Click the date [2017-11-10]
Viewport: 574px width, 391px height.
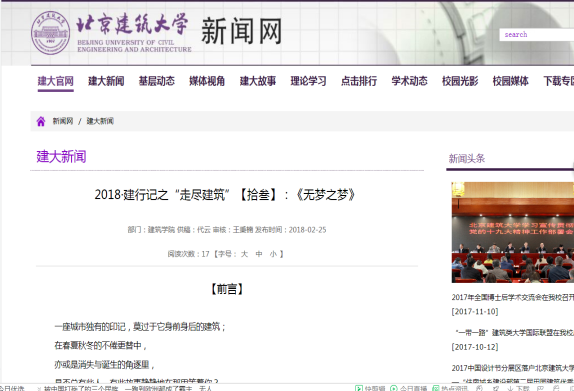point(475,312)
